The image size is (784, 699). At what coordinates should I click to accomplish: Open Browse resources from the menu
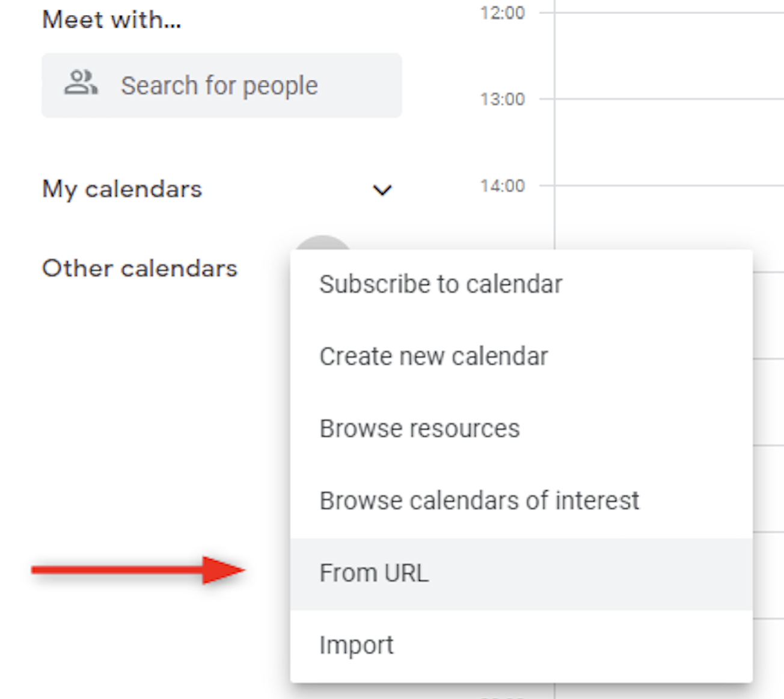coord(420,429)
